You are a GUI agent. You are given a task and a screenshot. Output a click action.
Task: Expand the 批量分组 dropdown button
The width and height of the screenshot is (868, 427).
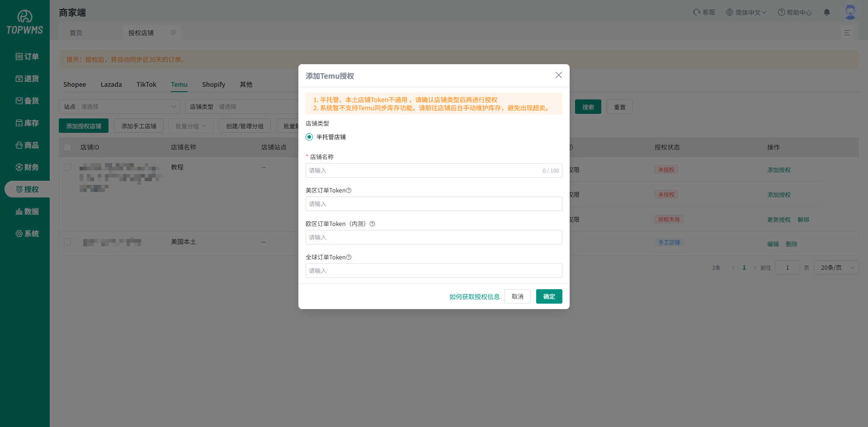[x=191, y=126]
